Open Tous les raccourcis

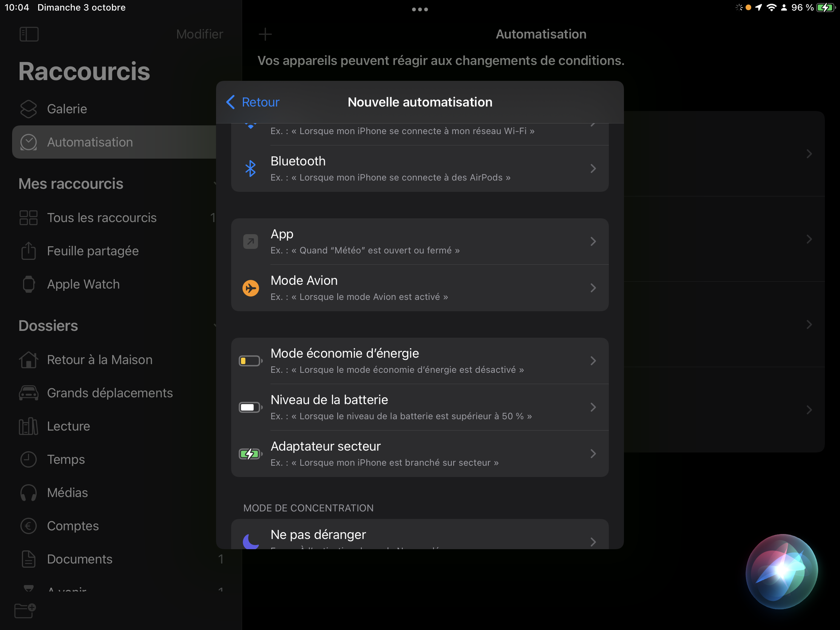101,218
